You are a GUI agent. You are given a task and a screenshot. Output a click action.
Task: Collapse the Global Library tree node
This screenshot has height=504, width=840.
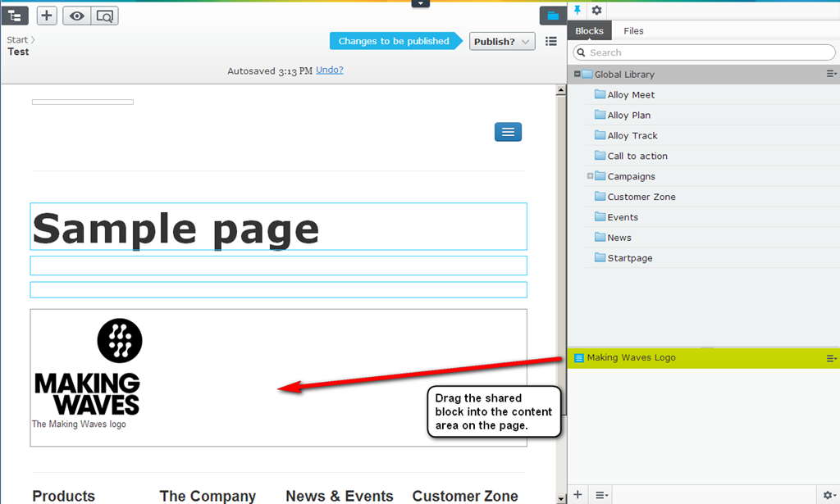pyautogui.click(x=577, y=74)
